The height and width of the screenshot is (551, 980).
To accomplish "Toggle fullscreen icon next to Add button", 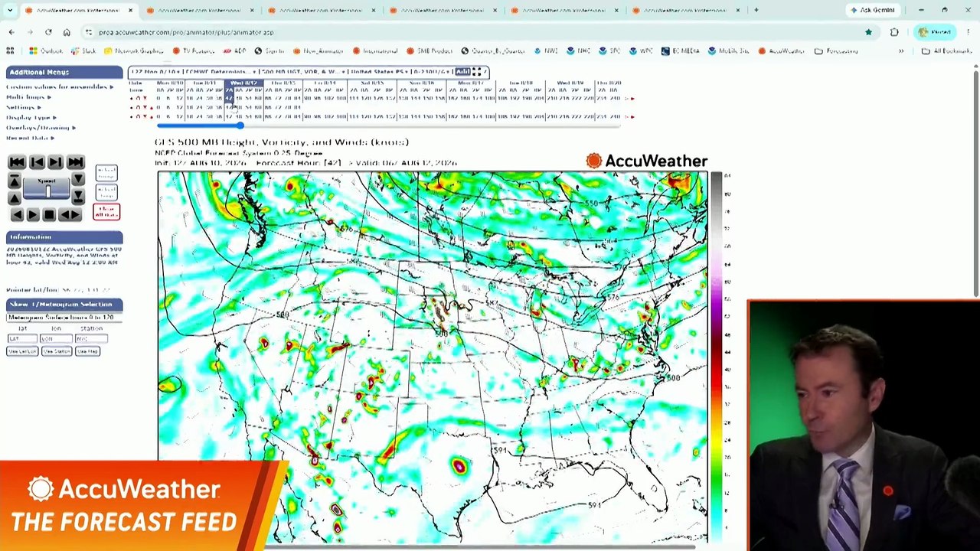I will point(476,72).
